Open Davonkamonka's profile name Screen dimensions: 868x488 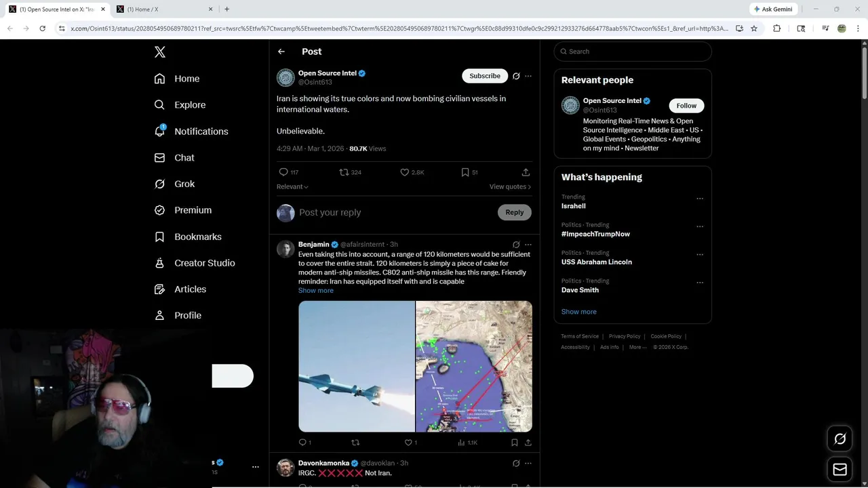[323, 463]
